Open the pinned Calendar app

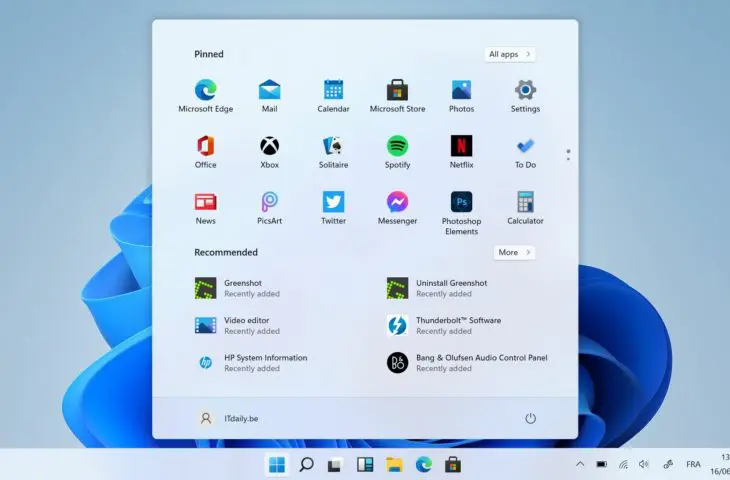point(333,96)
